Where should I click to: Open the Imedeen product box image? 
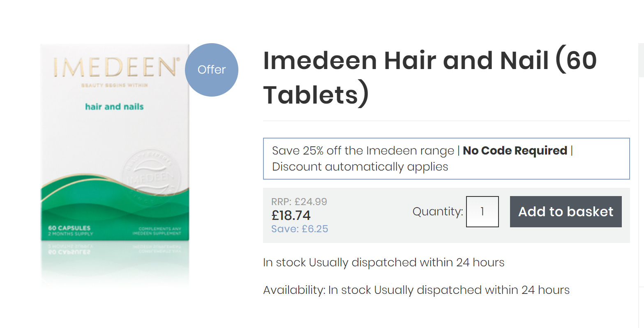coord(115,164)
